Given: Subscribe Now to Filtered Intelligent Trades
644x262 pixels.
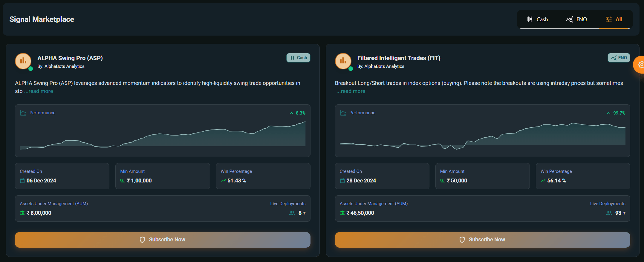Looking at the screenshot, I should coord(482,240).
